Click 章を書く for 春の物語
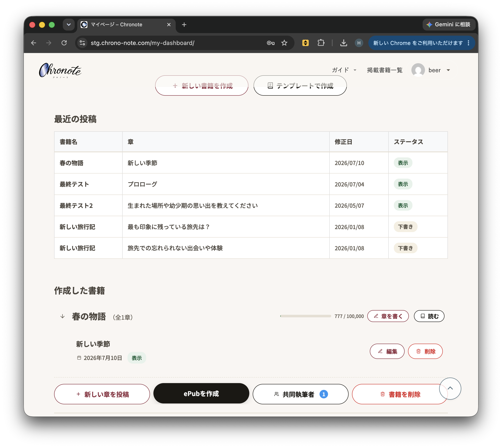 [388, 316]
